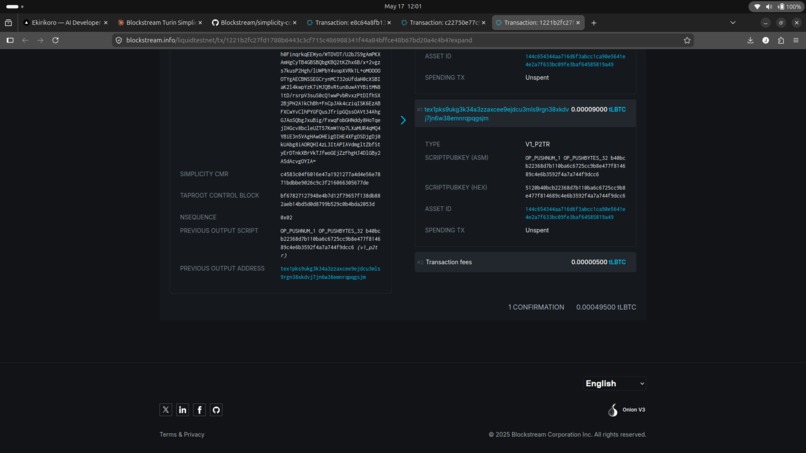Open the browser downloads icon

[750, 40]
